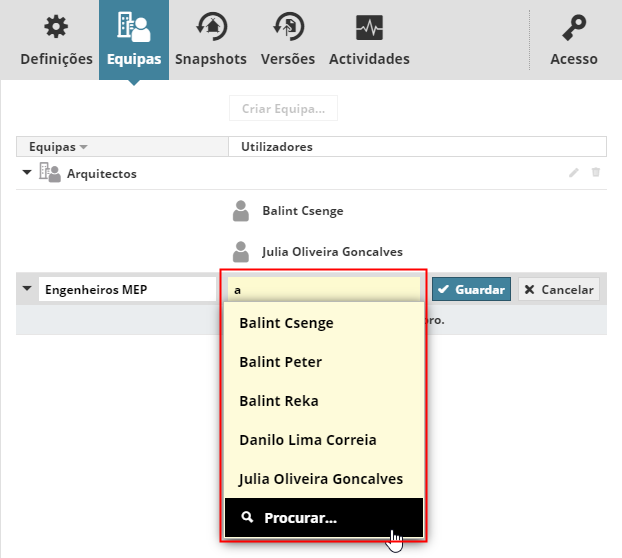This screenshot has width=622, height=558.
Task: Open the Acesso key tab
Action: 574,40
